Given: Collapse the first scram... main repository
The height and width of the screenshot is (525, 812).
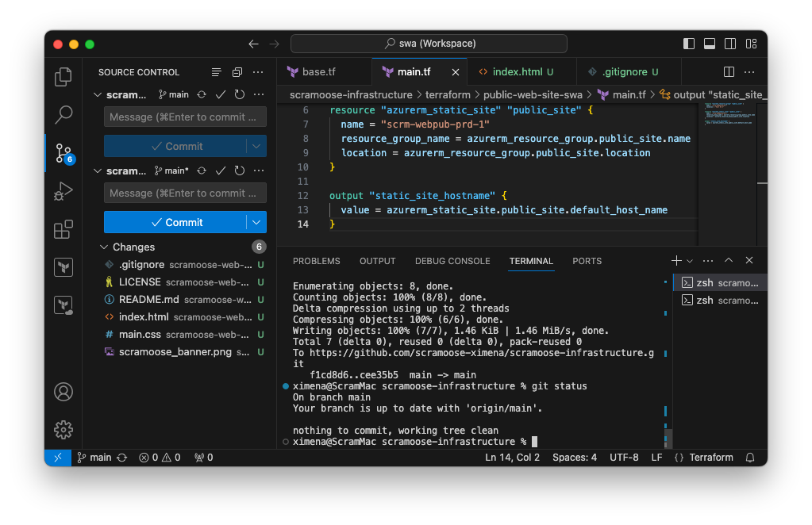Looking at the screenshot, I should pos(98,94).
